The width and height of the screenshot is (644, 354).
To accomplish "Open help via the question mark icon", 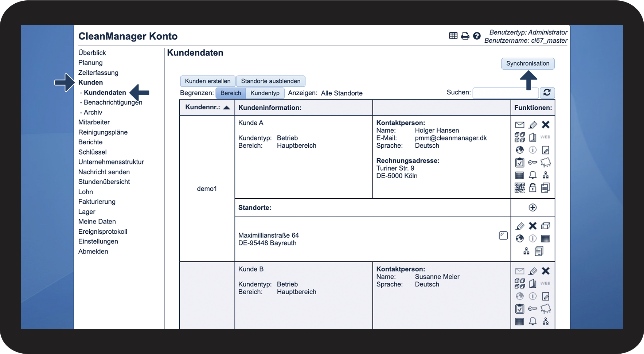I will click(477, 36).
